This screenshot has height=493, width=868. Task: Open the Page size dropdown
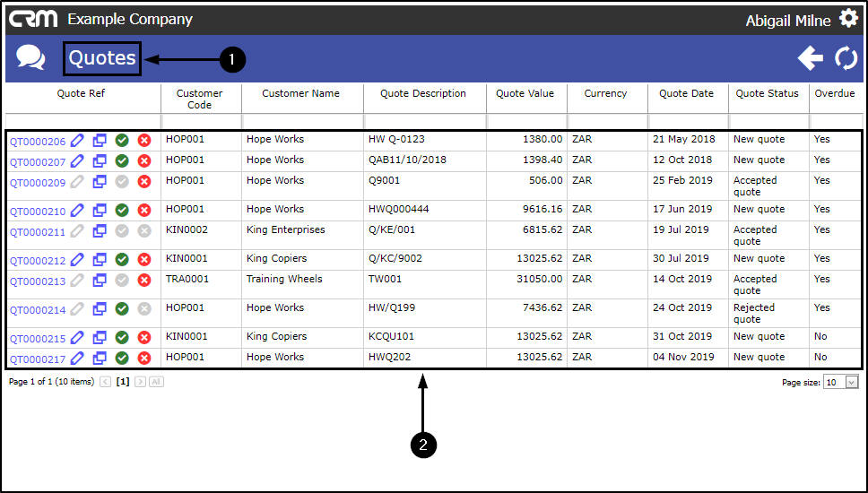[841, 382]
